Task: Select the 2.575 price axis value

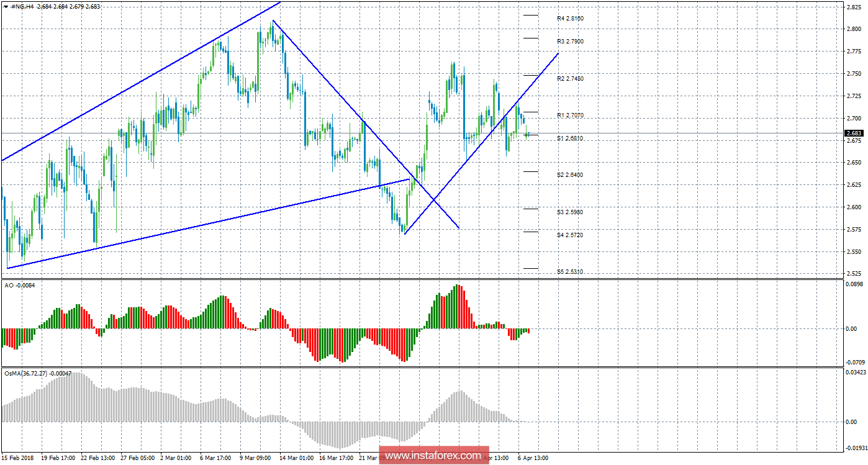Action: (853, 230)
